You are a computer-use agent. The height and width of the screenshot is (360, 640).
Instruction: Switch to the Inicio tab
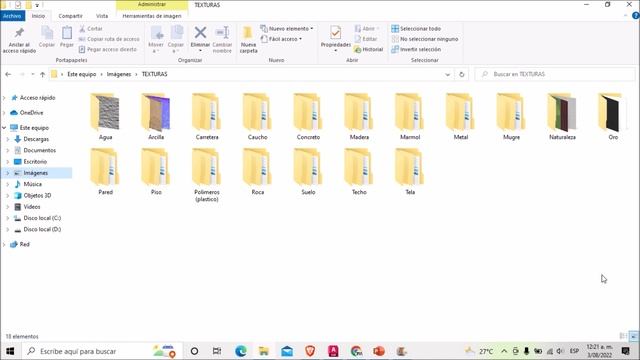[x=38, y=16]
